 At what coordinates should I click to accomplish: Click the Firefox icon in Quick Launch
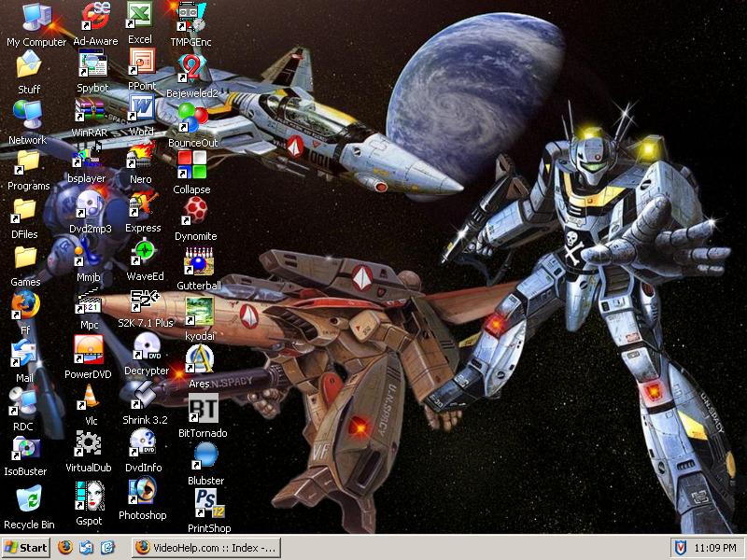[65, 548]
